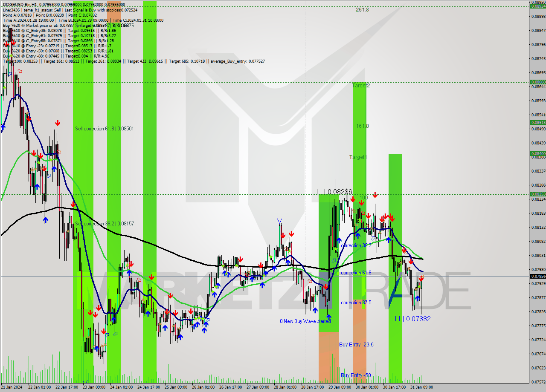Click the 'correction 38.2' label

click(x=356, y=246)
